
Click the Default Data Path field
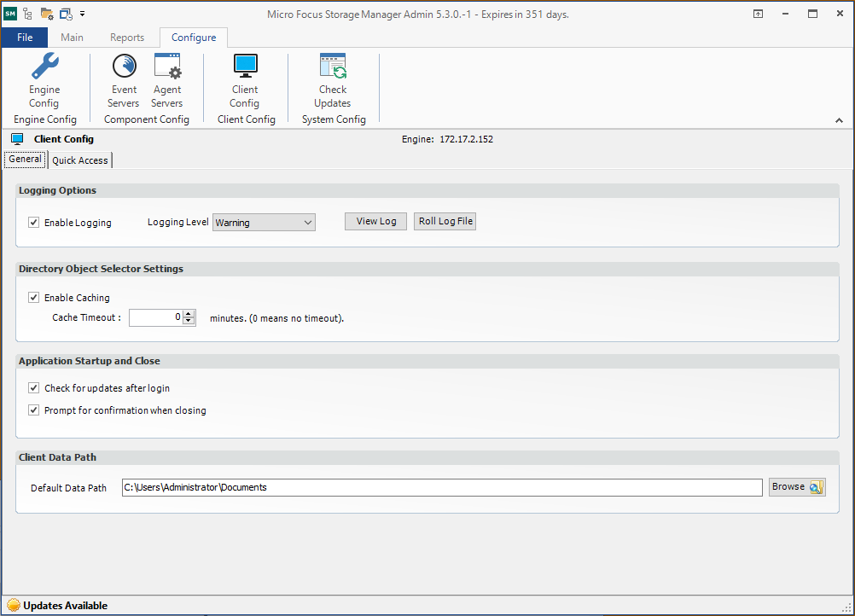click(x=442, y=487)
